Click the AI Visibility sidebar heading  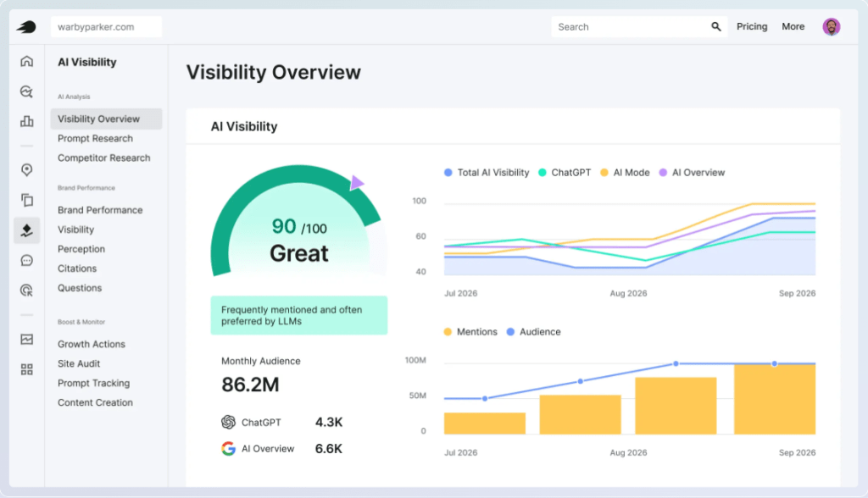[x=87, y=62]
